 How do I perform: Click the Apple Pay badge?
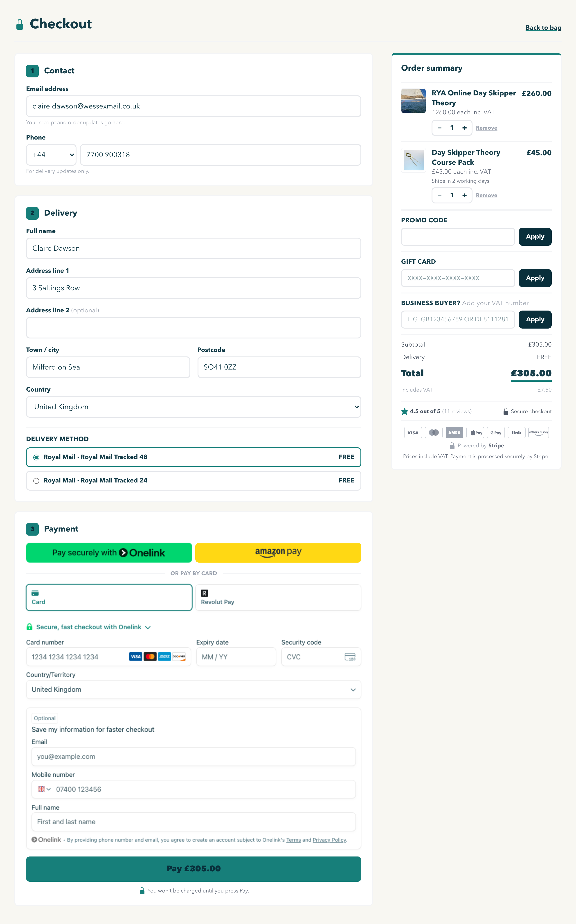point(475,433)
